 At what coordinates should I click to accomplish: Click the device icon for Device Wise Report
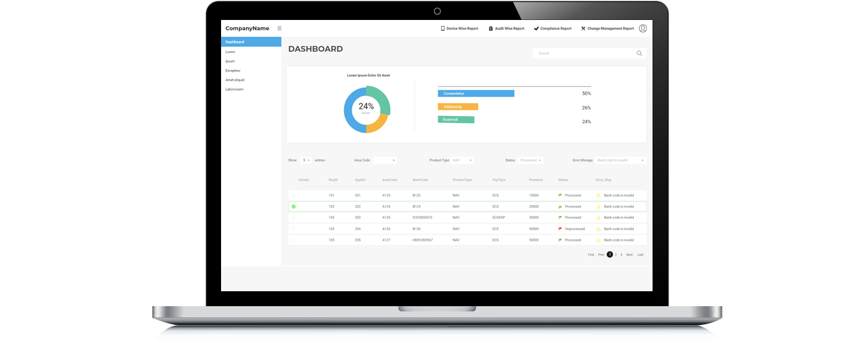click(443, 28)
